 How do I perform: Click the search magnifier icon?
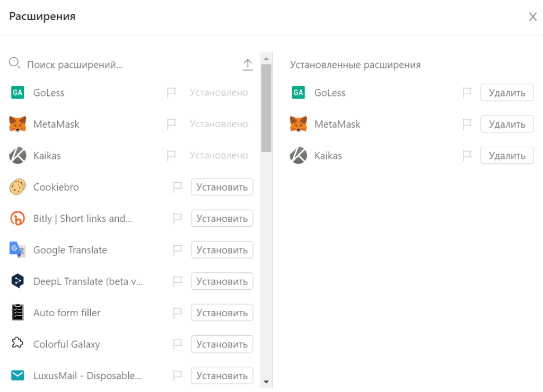[x=14, y=64]
